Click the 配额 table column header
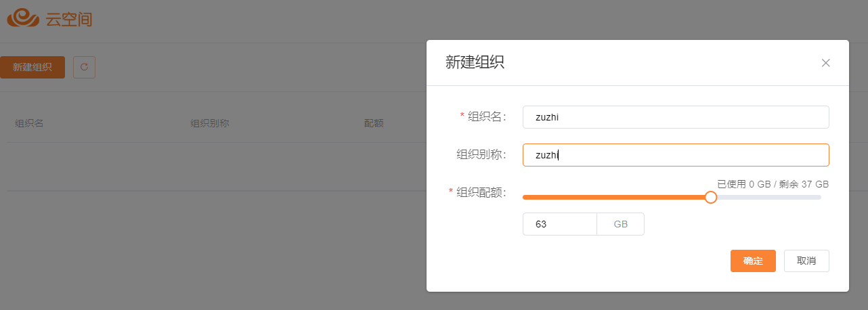Image resolution: width=868 pixels, height=310 pixels. tap(374, 123)
